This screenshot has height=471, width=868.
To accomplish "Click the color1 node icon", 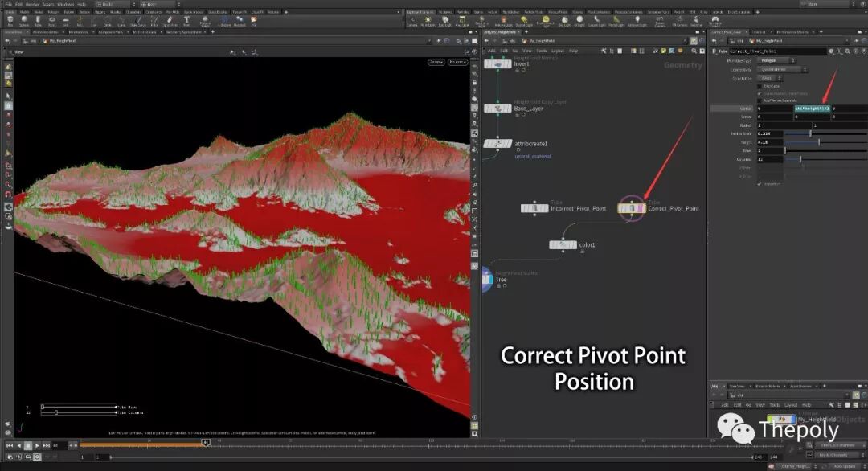I will (x=563, y=245).
